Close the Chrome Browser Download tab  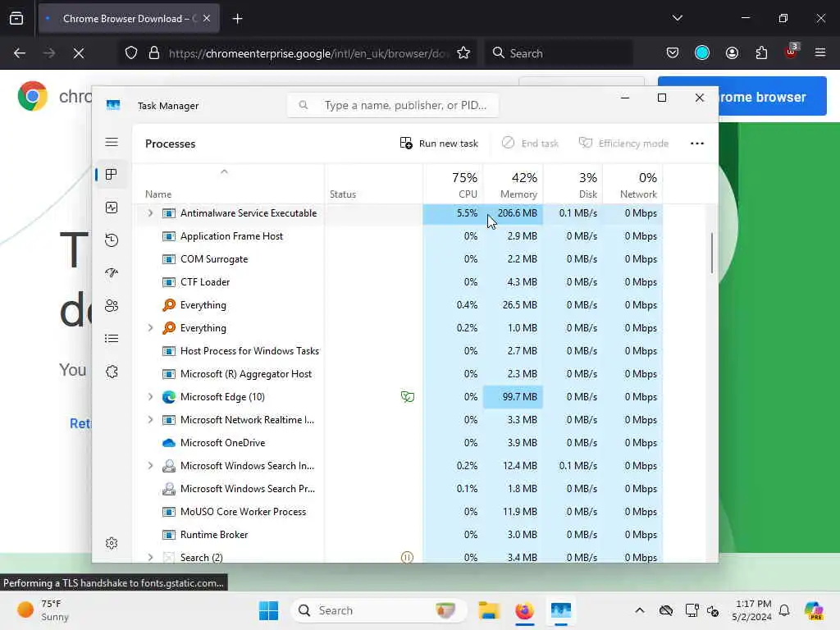click(207, 18)
